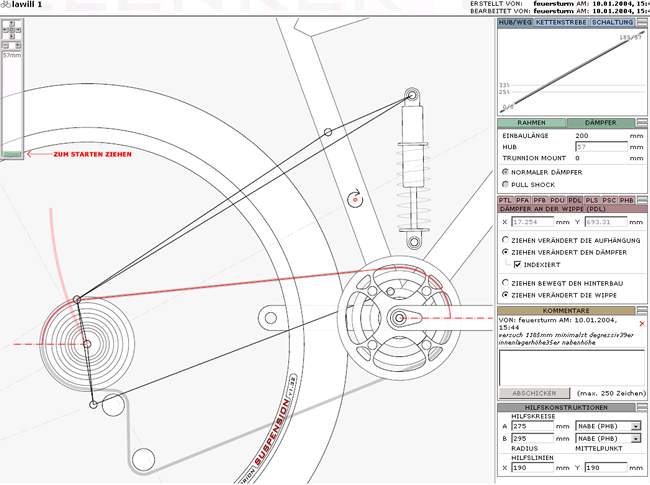The image size is (650, 485).
Task: Click the green travel slider handle
Action: click(12, 154)
